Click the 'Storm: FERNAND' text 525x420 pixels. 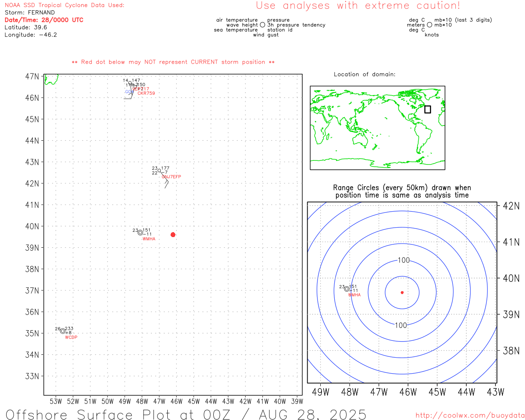coord(30,13)
